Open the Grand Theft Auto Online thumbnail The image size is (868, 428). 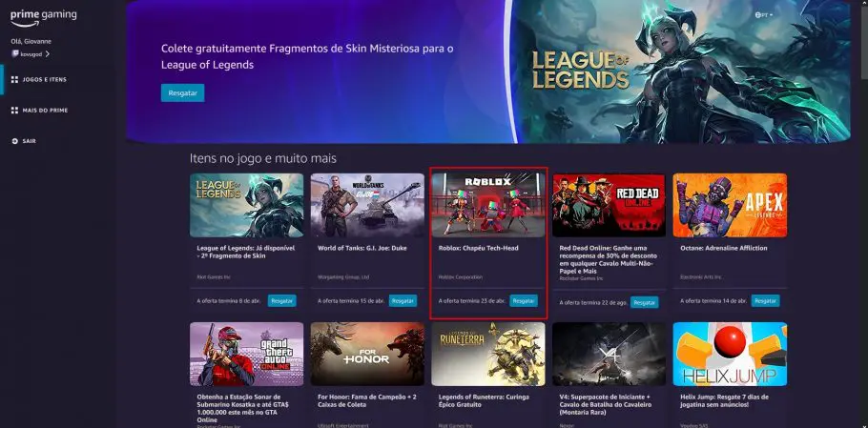246,354
